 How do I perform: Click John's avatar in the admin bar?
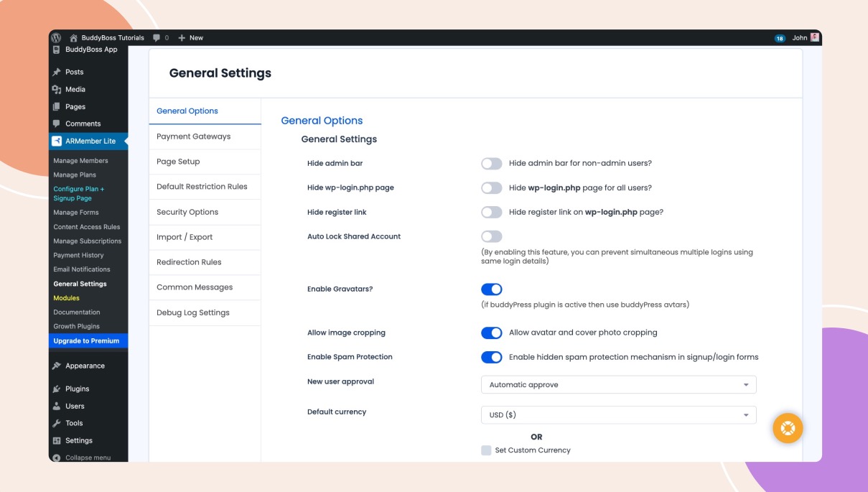[x=815, y=37]
